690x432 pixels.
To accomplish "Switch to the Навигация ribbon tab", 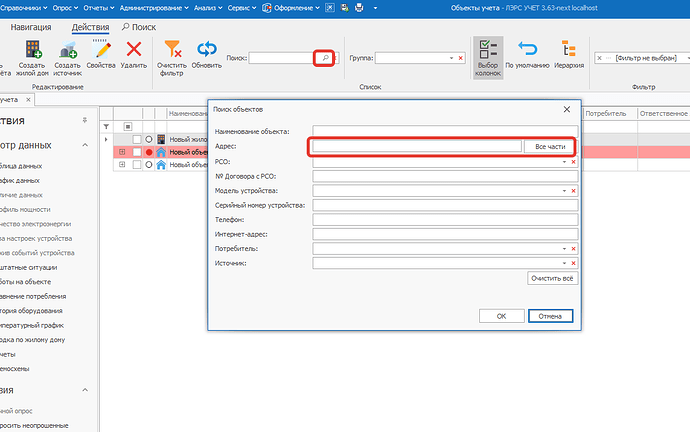I will tap(31, 27).
